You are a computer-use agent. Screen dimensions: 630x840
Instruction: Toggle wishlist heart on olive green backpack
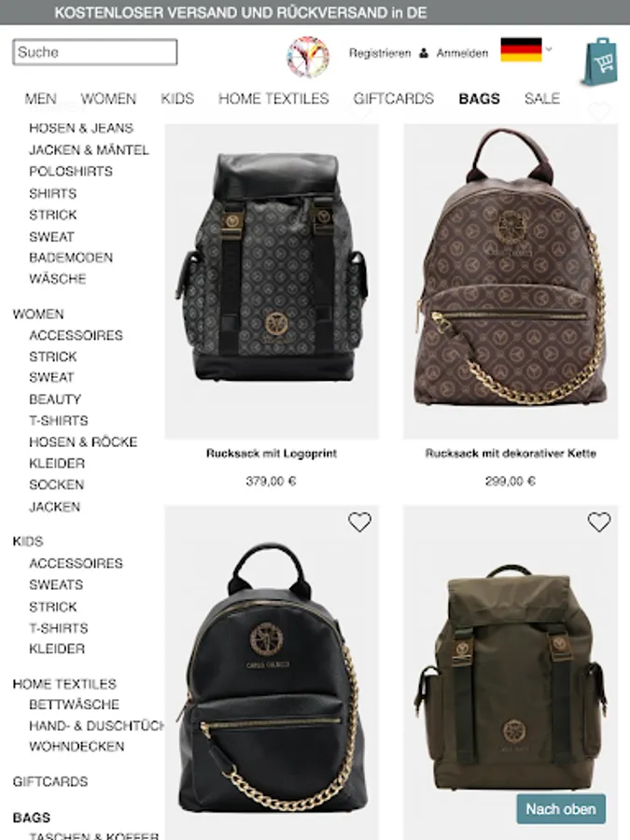[599, 522]
